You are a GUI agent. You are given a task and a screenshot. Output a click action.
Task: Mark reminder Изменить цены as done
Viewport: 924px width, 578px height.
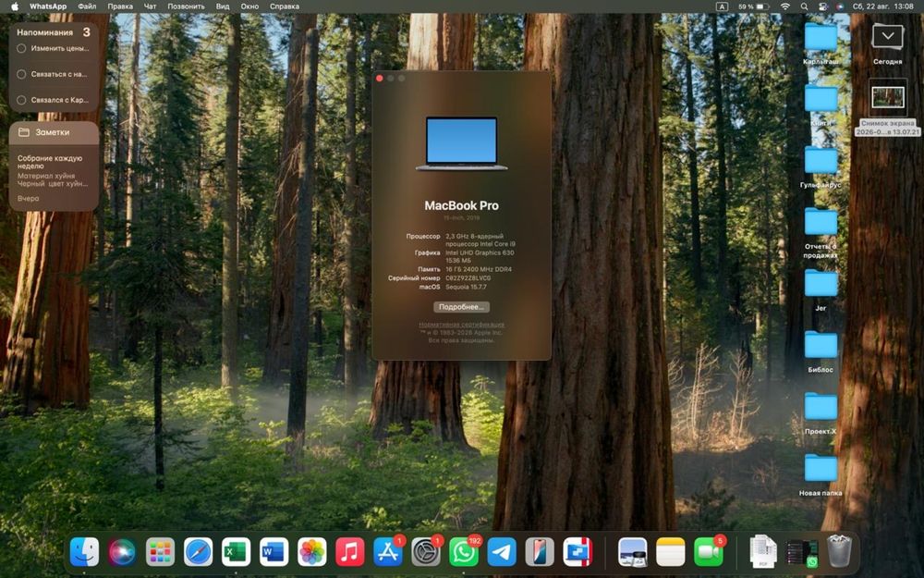tap(22, 48)
